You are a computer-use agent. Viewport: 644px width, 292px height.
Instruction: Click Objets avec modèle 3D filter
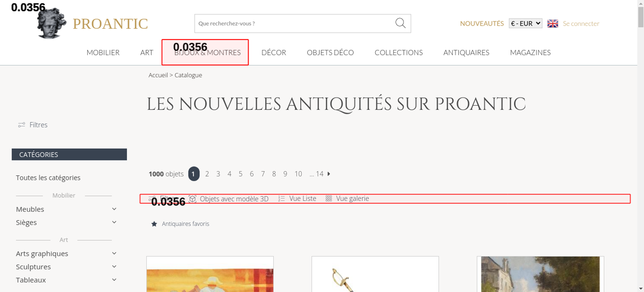click(234, 199)
